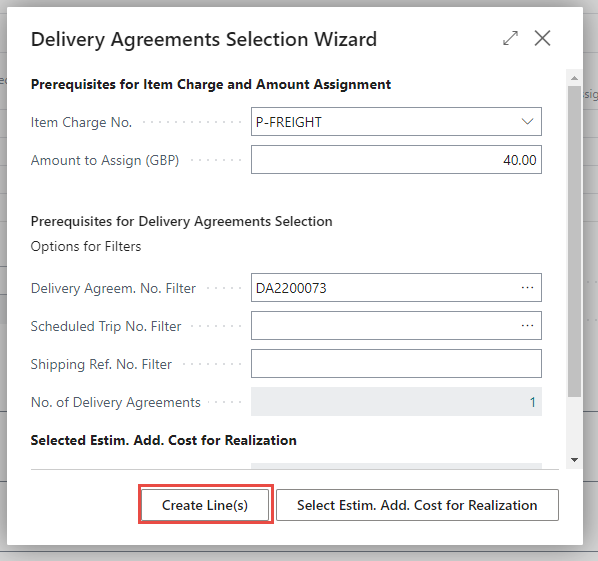Click the Scheduled Trip No. Filter box

pos(396,325)
